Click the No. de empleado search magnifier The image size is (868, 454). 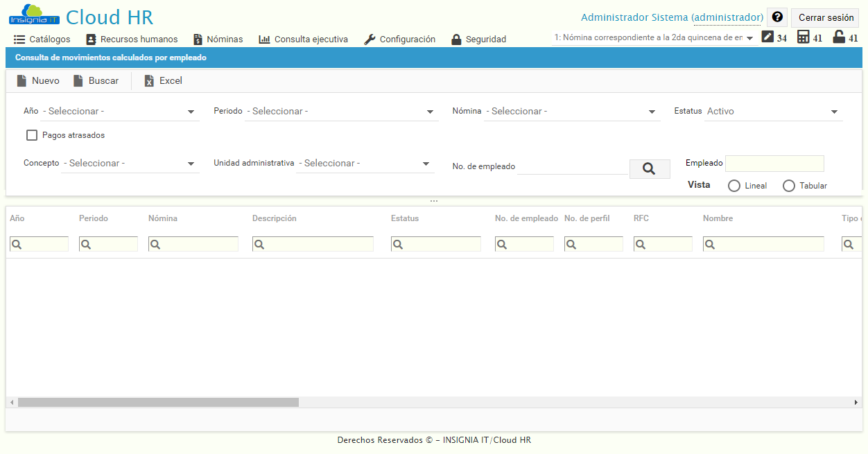pos(649,168)
